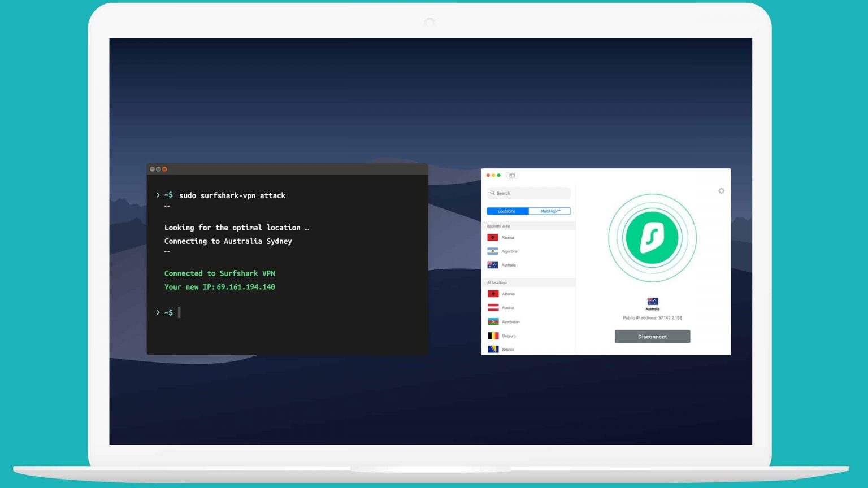868x488 pixels.
Task: Click the Public IP address text
Action: (652, 318)
